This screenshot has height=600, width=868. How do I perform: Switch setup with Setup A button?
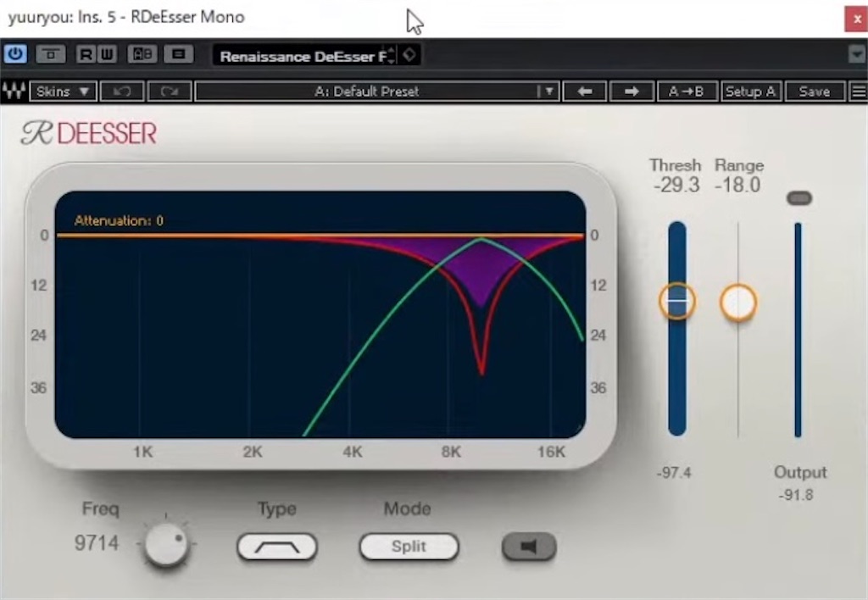pyautogui.click(x=751, y=92)
